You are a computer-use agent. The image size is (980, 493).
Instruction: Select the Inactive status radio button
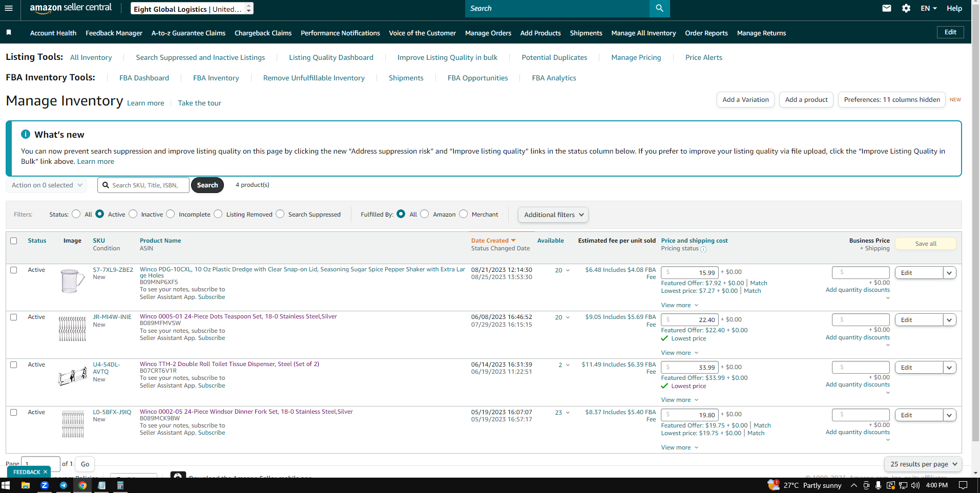(133, 214)
